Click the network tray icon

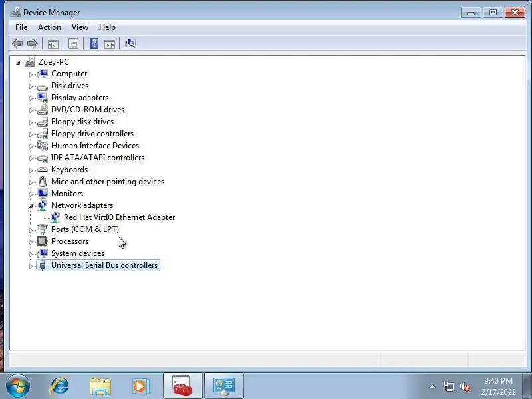[448, 386]
